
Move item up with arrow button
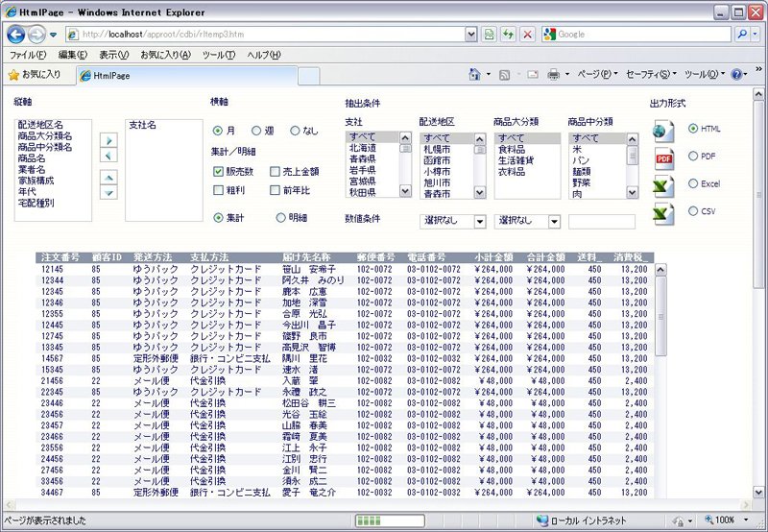point(108,178)
